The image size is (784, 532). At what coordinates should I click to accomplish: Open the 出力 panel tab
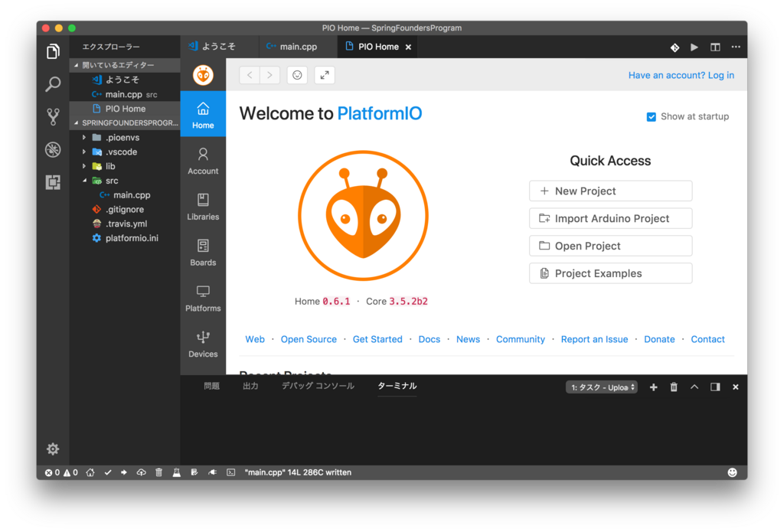tap(250, 386)
